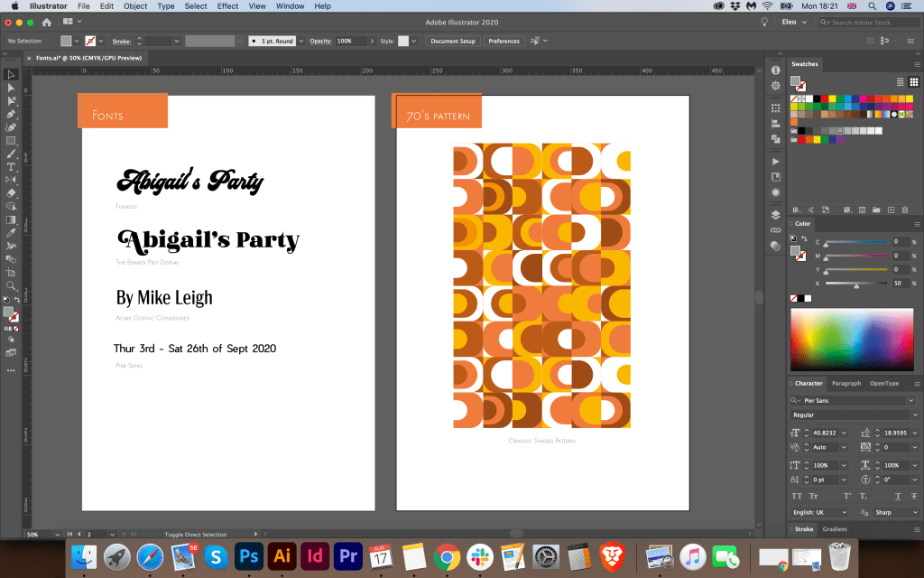Select the Eraser tool

point(11,193)
